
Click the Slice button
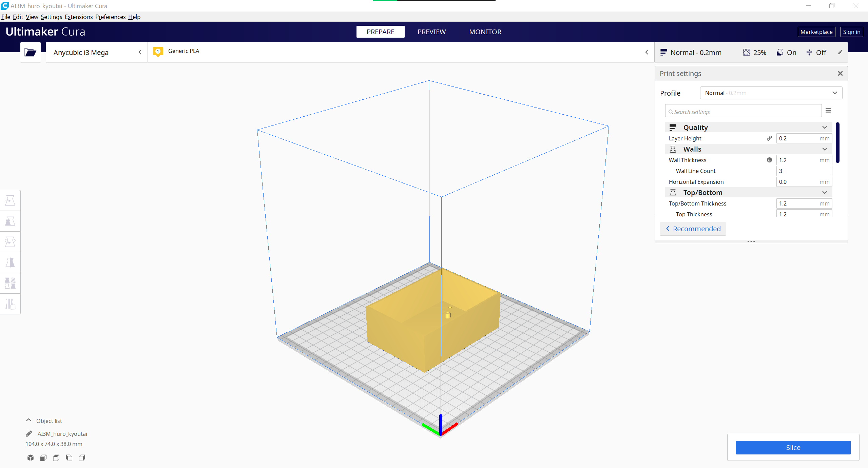tap(793, 448)
